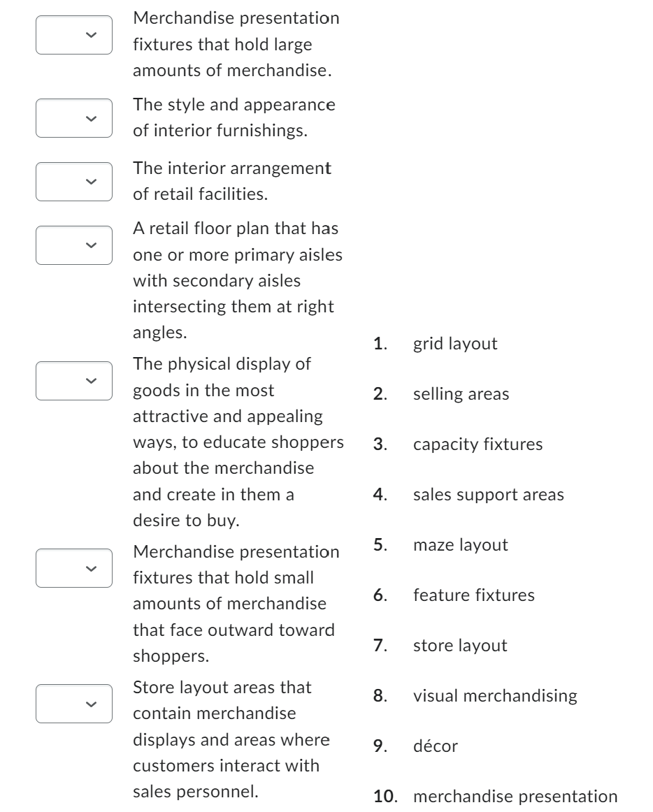Open dropdown for interior arrangement of retail facilities
The width and height of the screenshot is (653, 812).
(74, 181)
